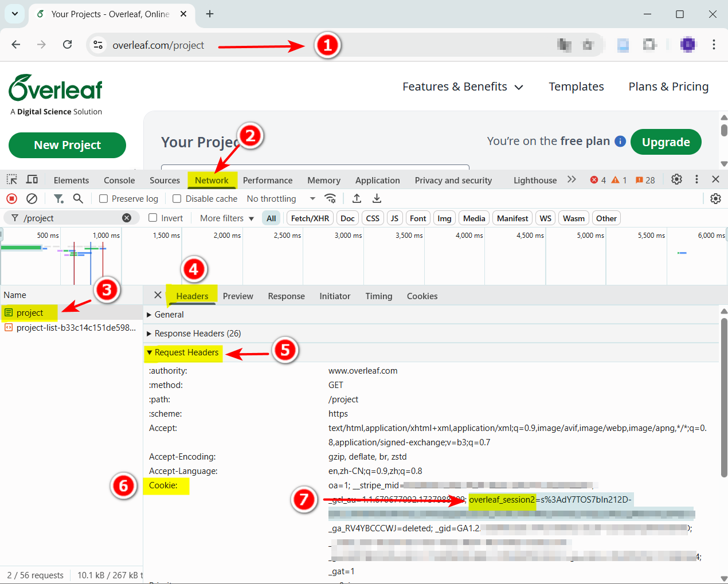Open the errors count badge showing 4

(x=598, y=180)
